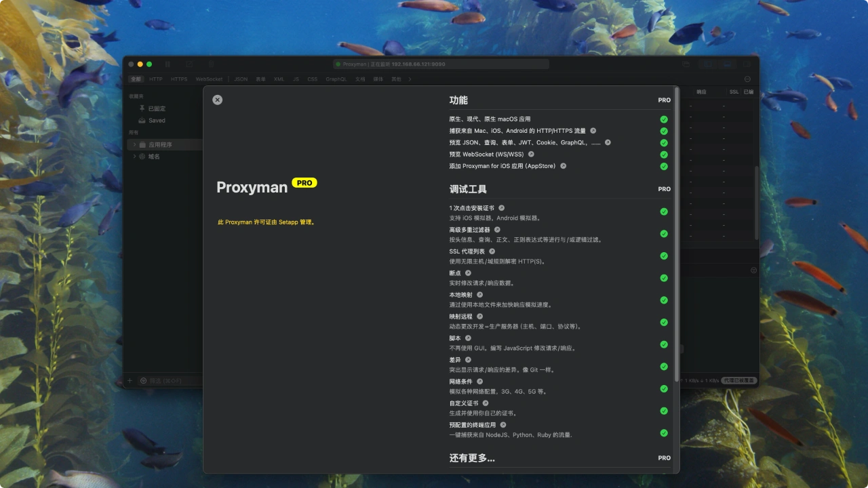
Task: Expand the 域名 tree node
Action: [x=134, y=157]
